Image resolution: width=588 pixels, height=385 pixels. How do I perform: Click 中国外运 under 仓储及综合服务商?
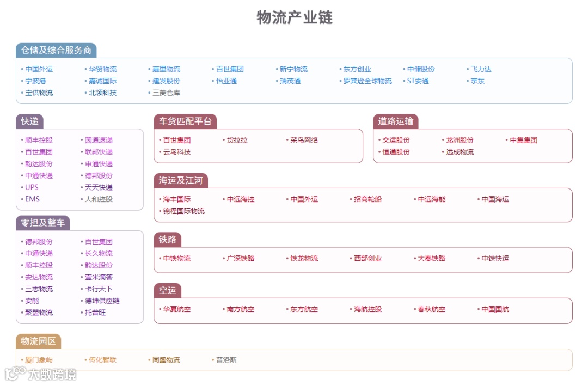38,69
